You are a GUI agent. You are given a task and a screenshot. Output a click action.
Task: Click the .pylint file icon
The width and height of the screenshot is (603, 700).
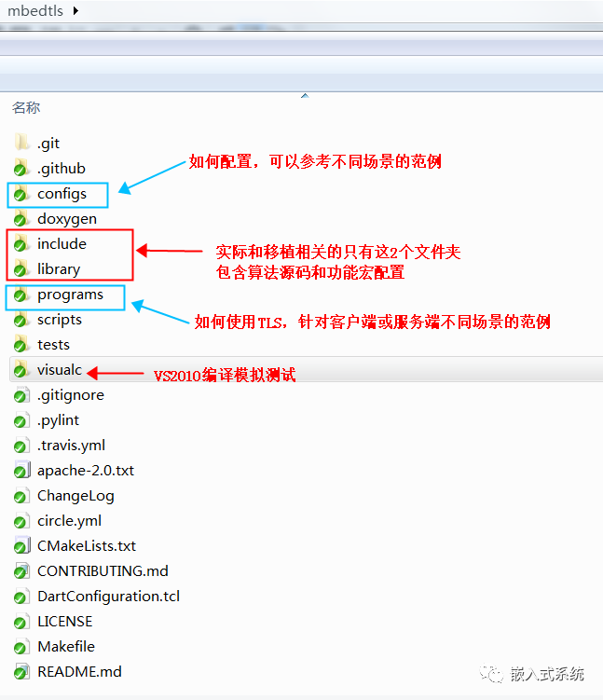(x=21, y=420)
